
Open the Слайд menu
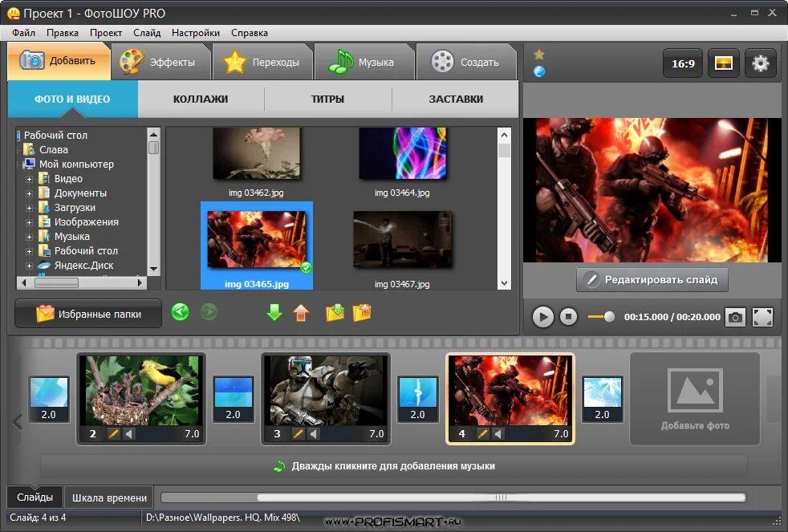click(x=147, y=33)
